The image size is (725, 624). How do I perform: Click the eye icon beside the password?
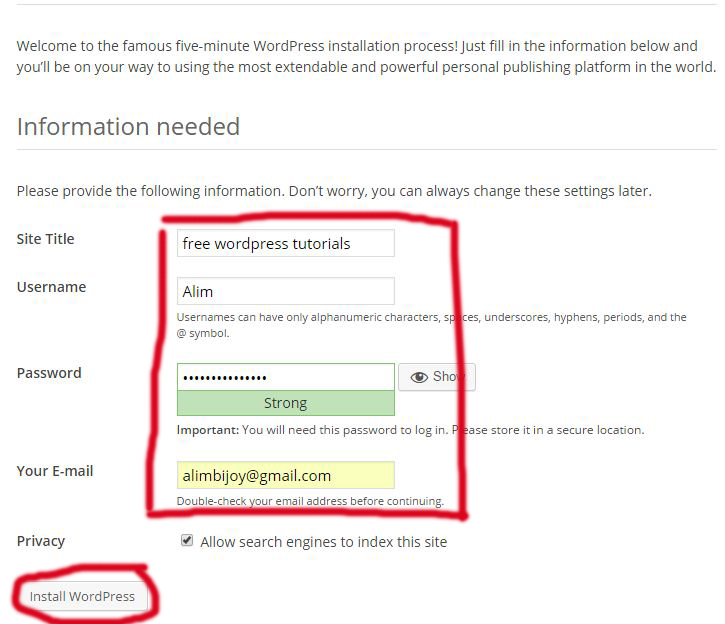pos(418,377)
